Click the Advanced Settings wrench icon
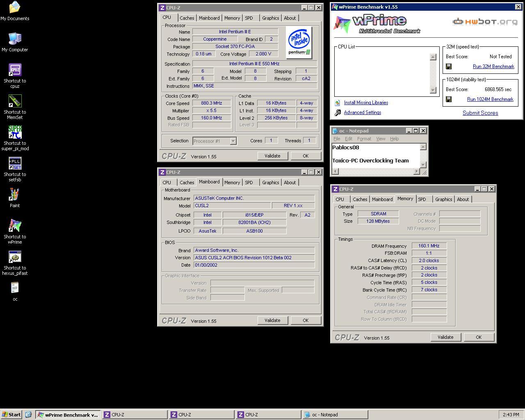Screen dimensions: 525x420 338,112
